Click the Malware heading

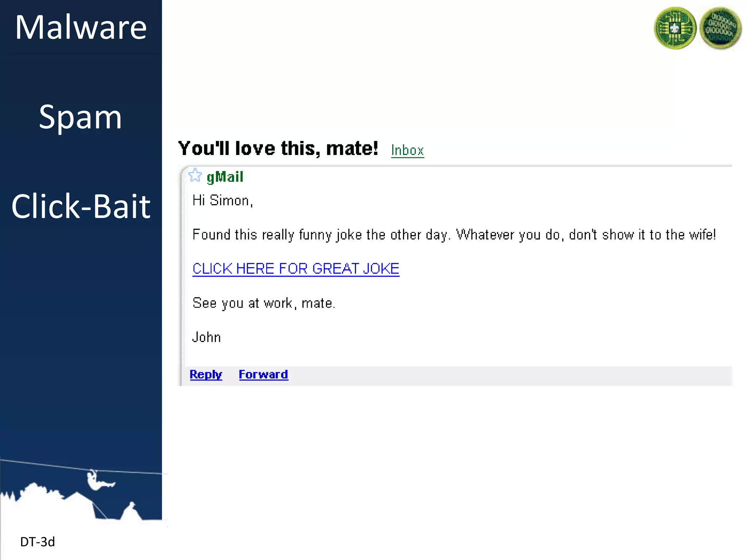81,27
